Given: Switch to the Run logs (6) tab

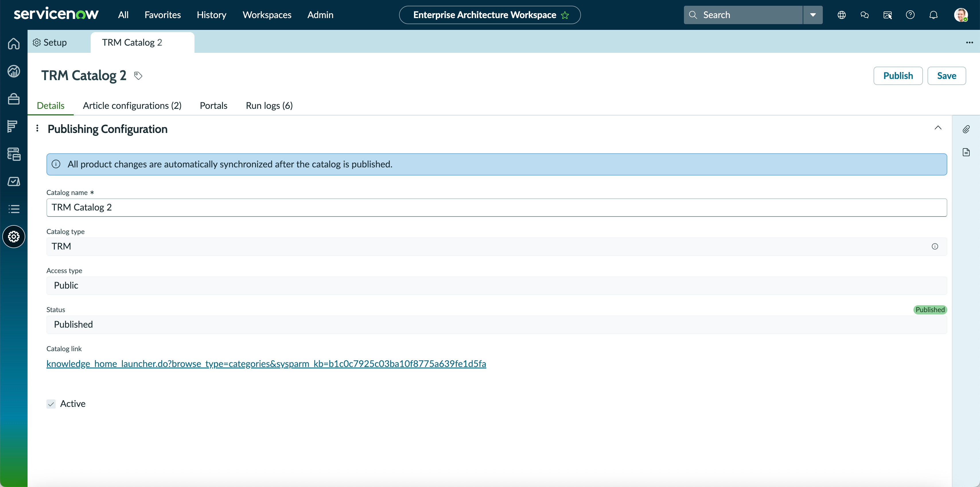Looking at the screenshot, I should 269,105.
